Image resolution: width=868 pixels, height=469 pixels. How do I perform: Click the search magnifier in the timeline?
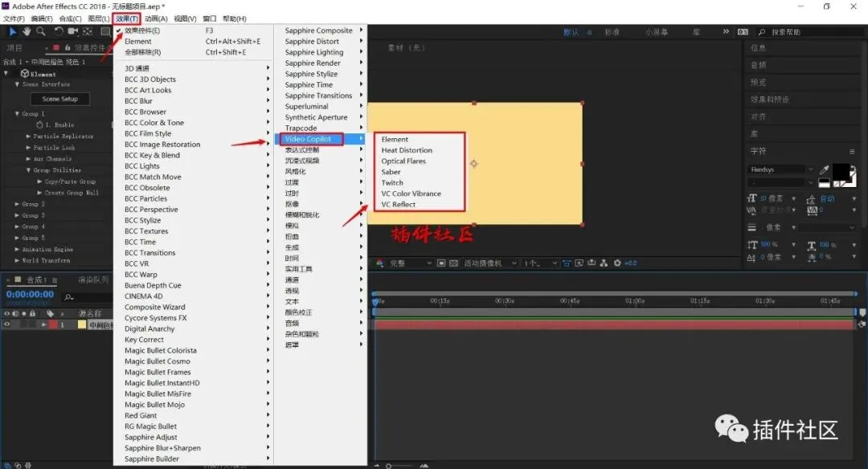[68, 298]
